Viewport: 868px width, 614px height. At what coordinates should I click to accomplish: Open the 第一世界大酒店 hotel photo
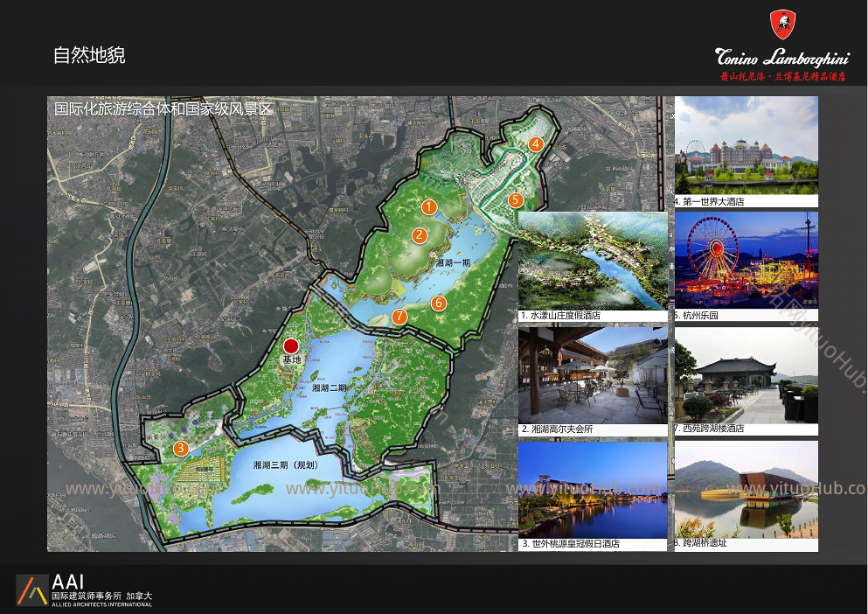point(746,145)
